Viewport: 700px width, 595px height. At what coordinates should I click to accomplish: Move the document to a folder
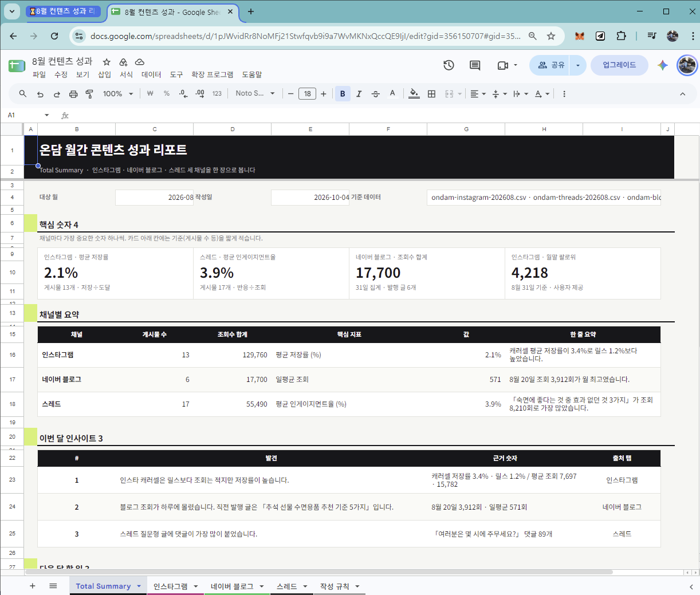coord(123,62)
